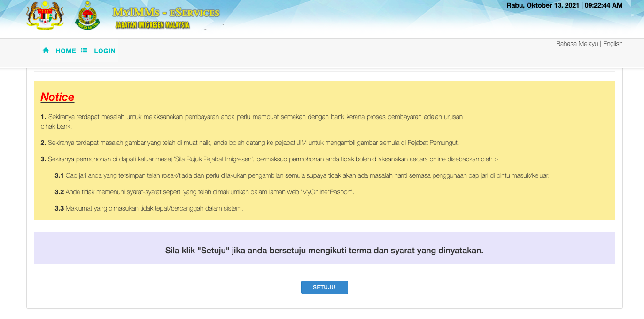Click the SETUJU button
Screen dimensions: 644x319
pos(324,287)
